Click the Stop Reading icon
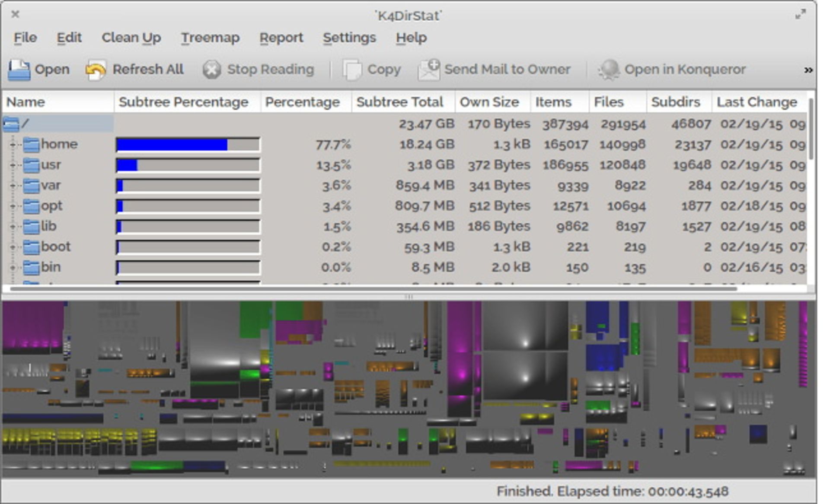Image resolution: width=830 pixels, height=504 pixels. pyautogui.click(x=212, y=70)
